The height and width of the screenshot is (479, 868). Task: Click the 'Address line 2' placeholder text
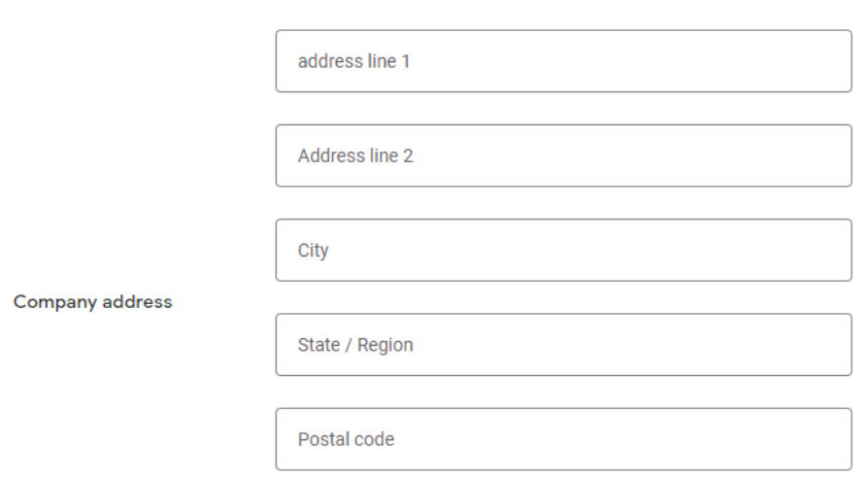[x=355, y=155]
